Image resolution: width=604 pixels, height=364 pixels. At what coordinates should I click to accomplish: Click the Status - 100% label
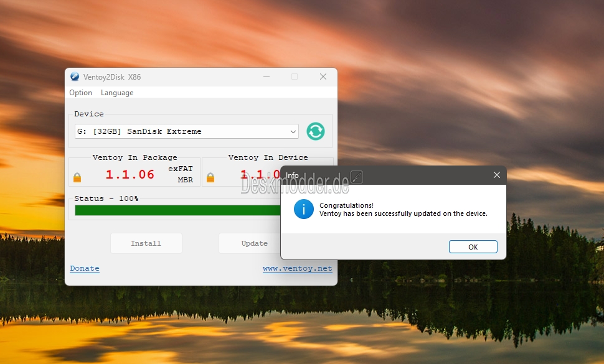click(106, 198)
